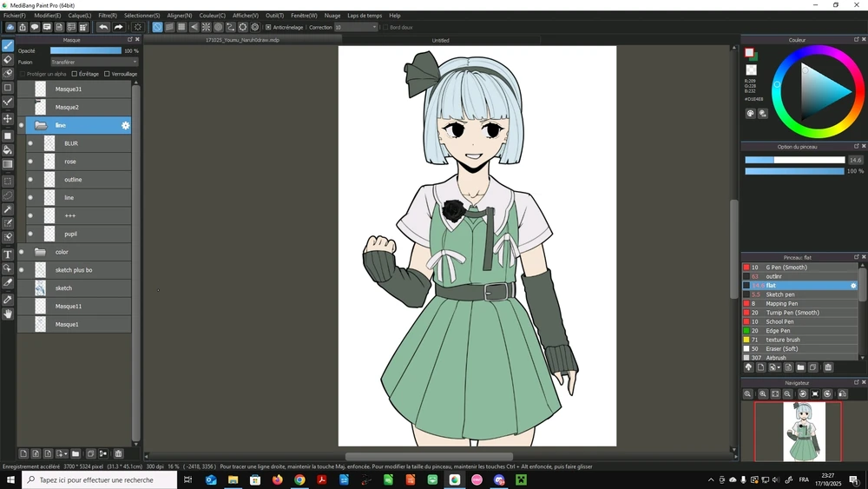This screenshot has height=489, width=868.
Task: Switch to the Untitled document tab
Action: click(441, 40)
